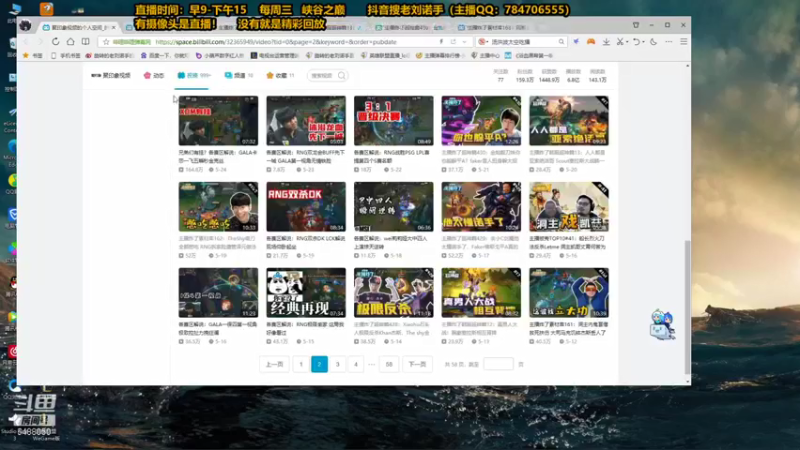
Task: Open the 极限反杀 video thumbnail
Action: click(x=393, y=293)
